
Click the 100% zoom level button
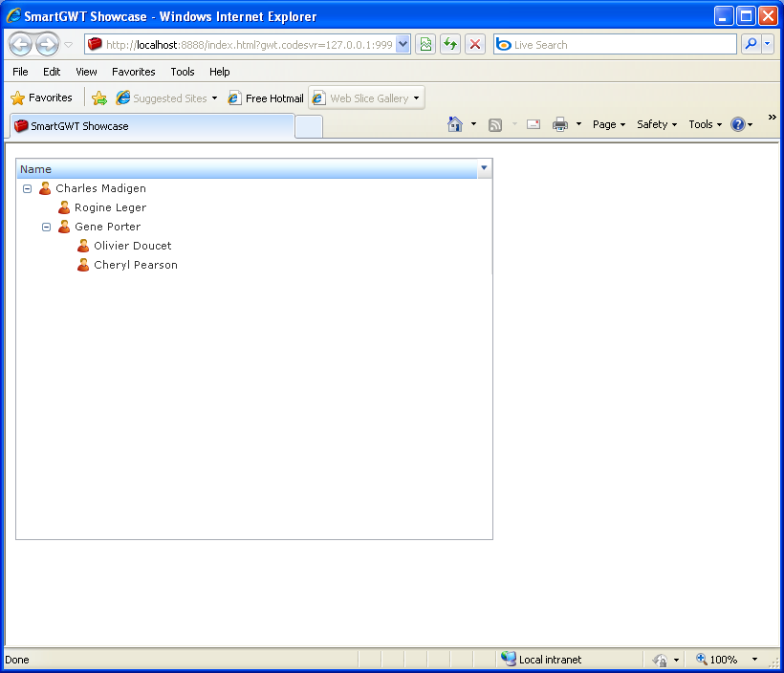tap(717, 660)
